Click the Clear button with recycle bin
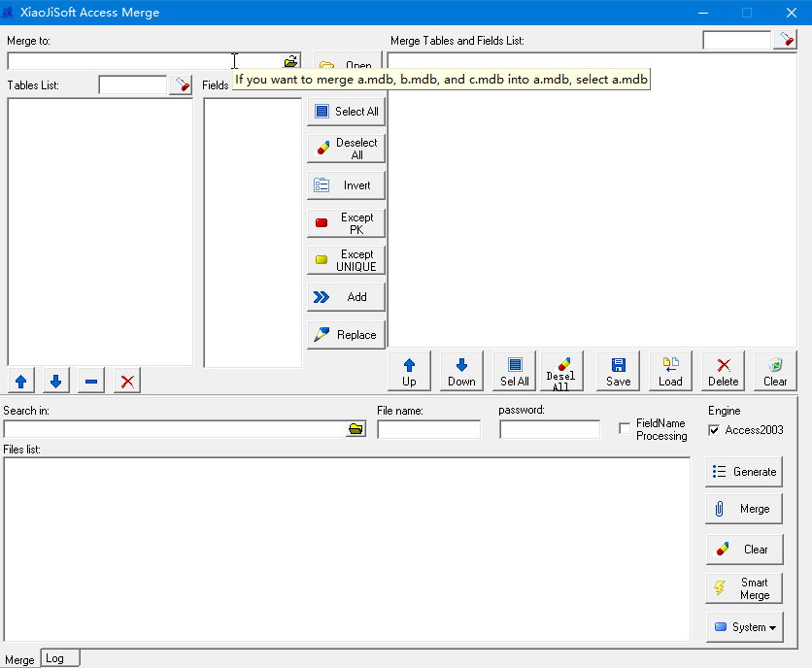The height and width of the screenshot is (668, 812). [775, 371]
